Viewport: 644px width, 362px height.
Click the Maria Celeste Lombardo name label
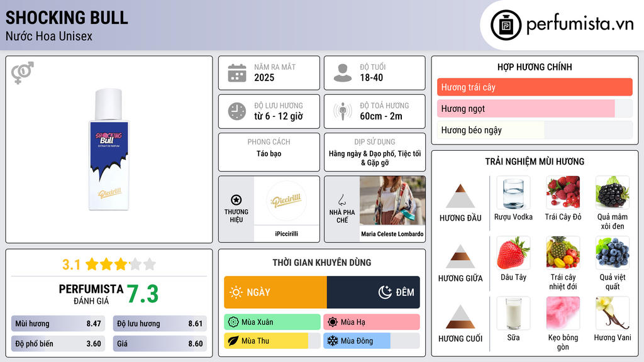(392, 234)
